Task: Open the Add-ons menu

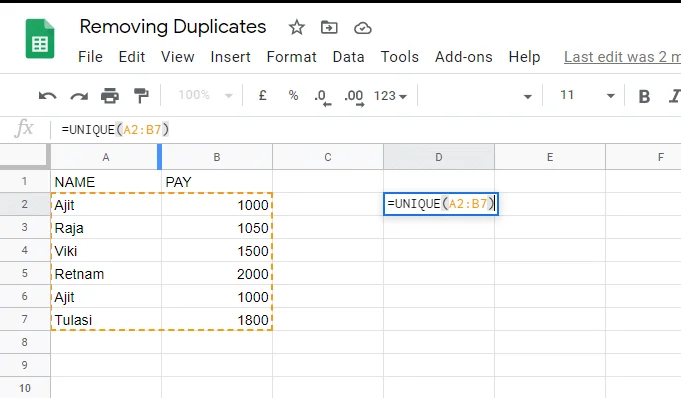Action: pyautogui.click(x=463, y=57)
